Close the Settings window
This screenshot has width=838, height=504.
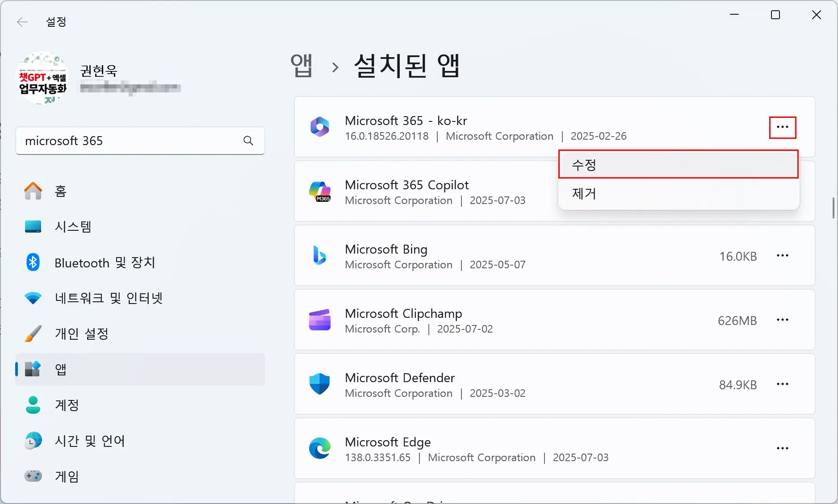[x=817, y=15]
